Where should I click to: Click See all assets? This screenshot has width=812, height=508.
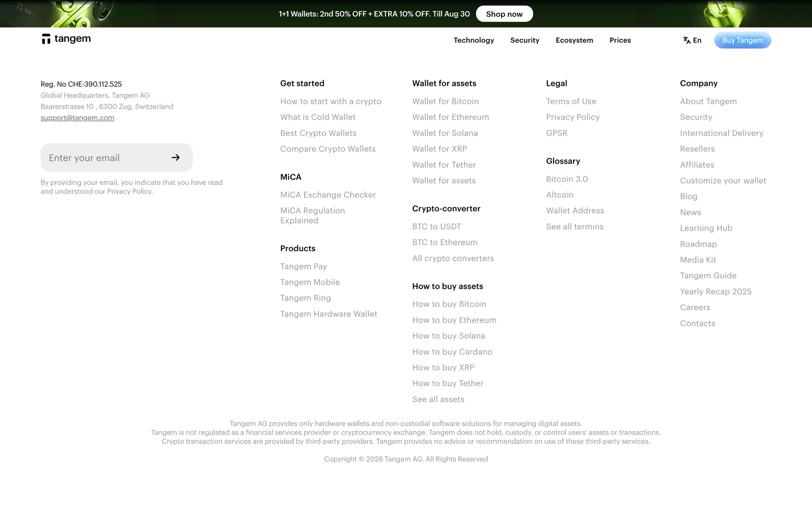click(x=438, y=399)
